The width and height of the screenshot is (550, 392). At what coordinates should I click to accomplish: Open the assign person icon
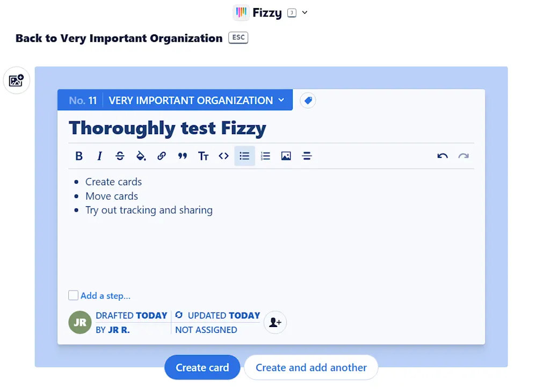275,322
